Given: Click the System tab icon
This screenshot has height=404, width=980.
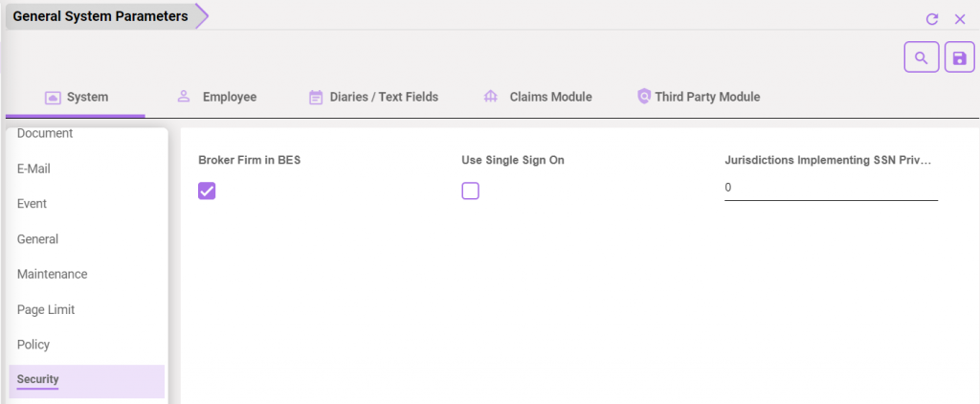Looking at the screenshot, I should (54, 98).
